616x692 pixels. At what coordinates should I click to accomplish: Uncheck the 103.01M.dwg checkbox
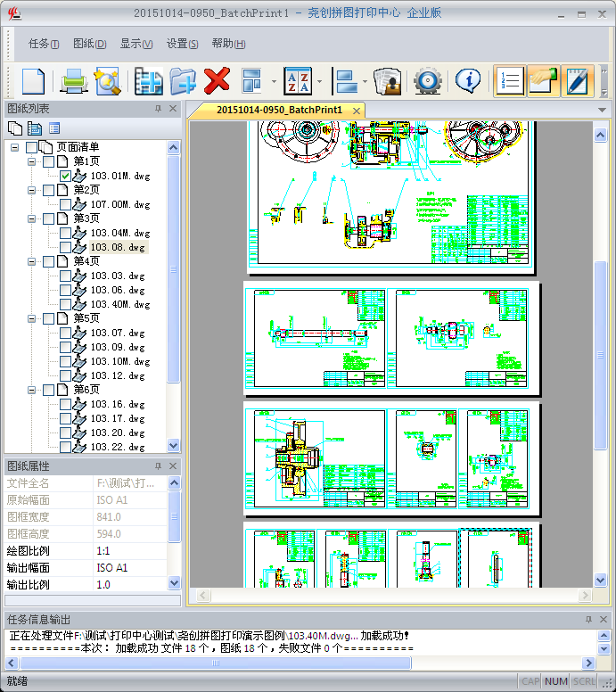65,177
